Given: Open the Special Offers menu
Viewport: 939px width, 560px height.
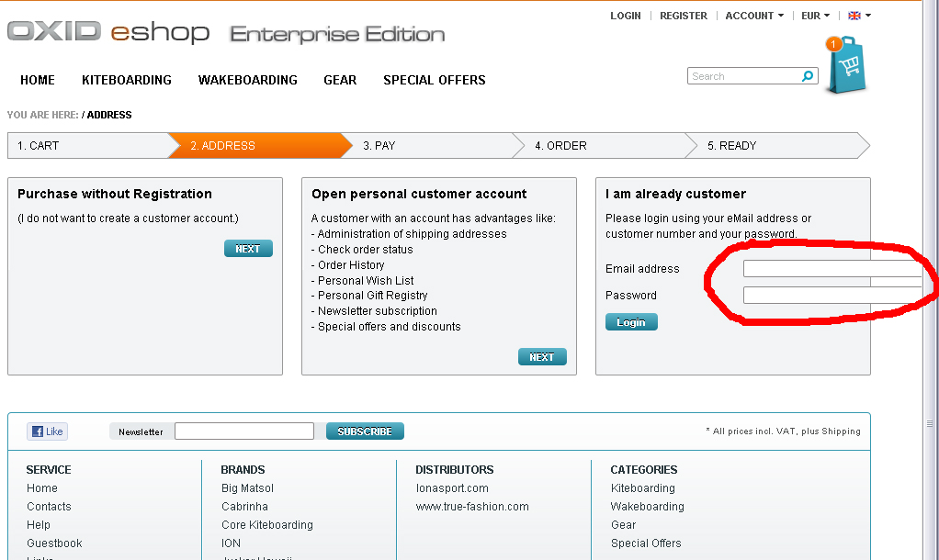Looking at the screenshot, I should tap(435, 80).
